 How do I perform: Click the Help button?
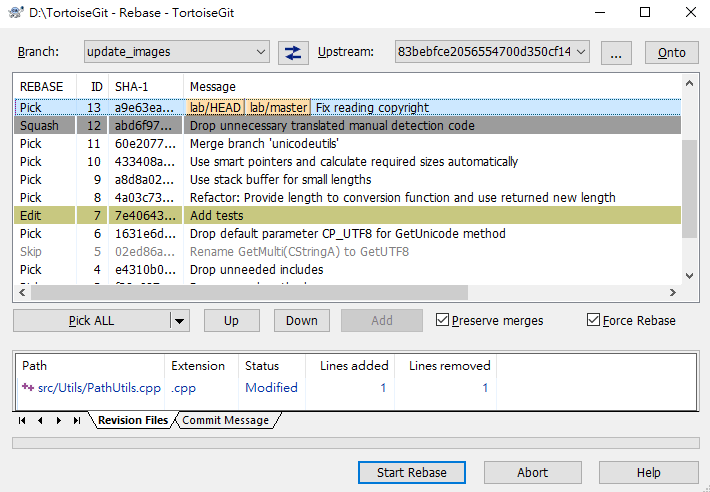pyautogui.click(x=648, y=473)
